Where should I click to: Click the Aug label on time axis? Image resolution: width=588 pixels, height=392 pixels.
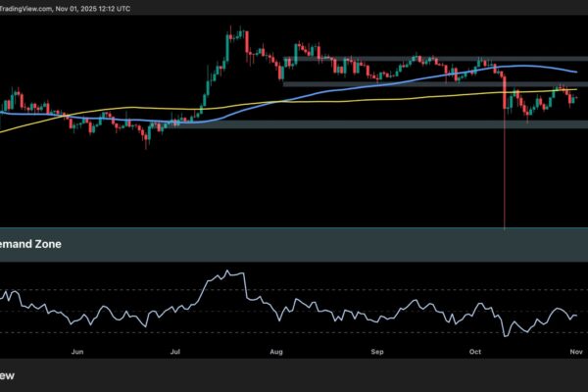coord(276,350)
